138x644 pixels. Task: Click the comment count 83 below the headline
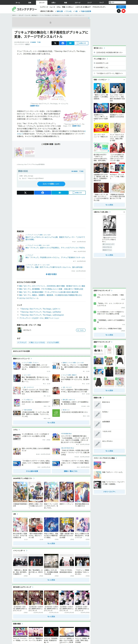[39, 42]
